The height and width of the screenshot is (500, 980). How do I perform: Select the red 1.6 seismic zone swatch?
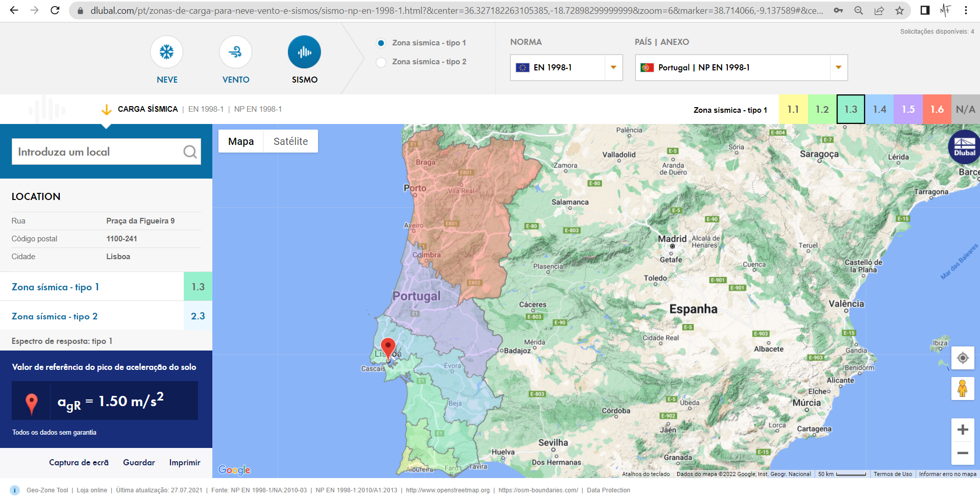[x=937, y=109]
